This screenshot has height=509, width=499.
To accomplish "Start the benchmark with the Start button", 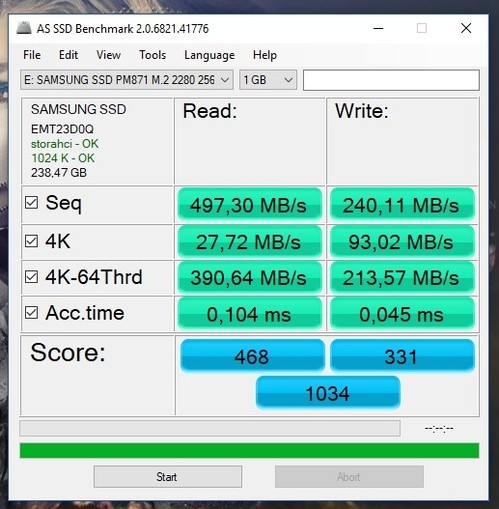I will point(168,477).
